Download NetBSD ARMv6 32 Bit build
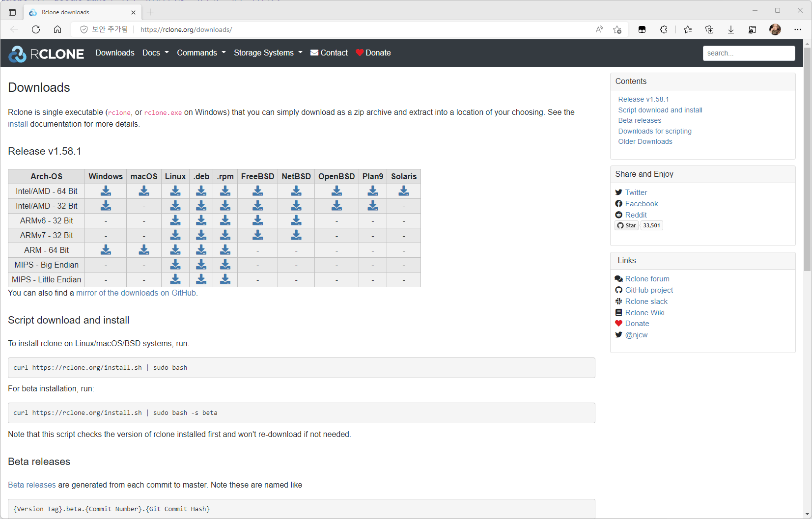This screenshot has width=812, height=519. (x=296, y=220)
